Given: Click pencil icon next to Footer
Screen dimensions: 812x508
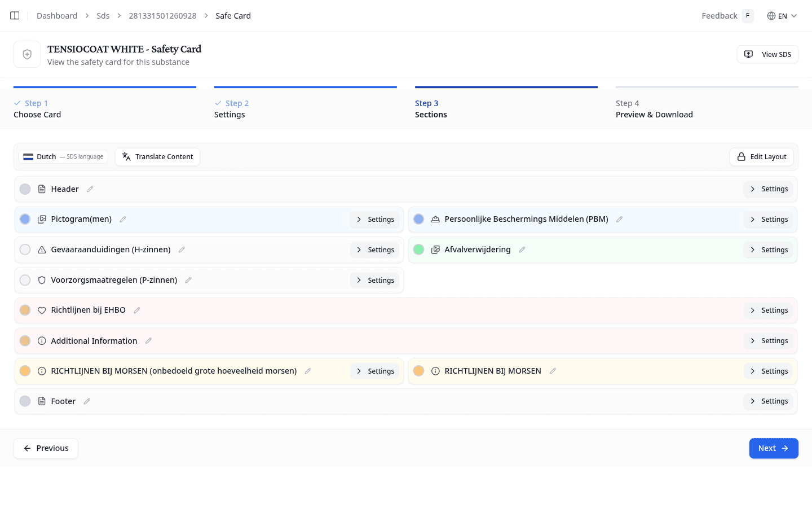Looking at the screenshot, I should pos(87,401).
